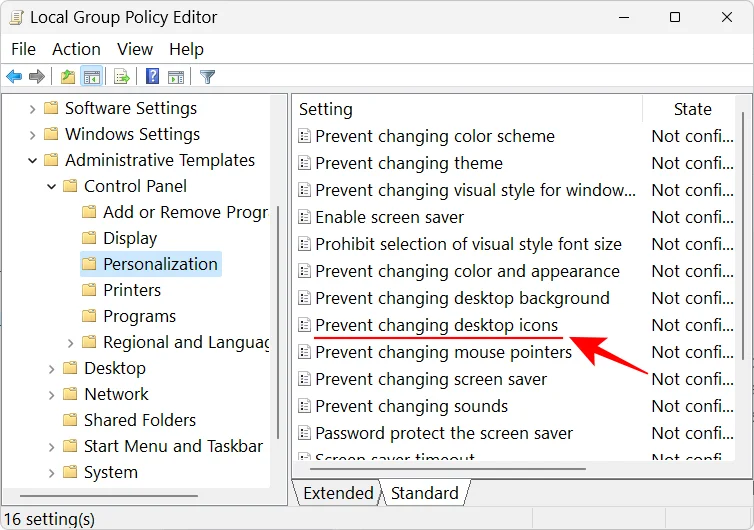
Task: Collapse the Administrative Templates node
Action: coord(32,161)
